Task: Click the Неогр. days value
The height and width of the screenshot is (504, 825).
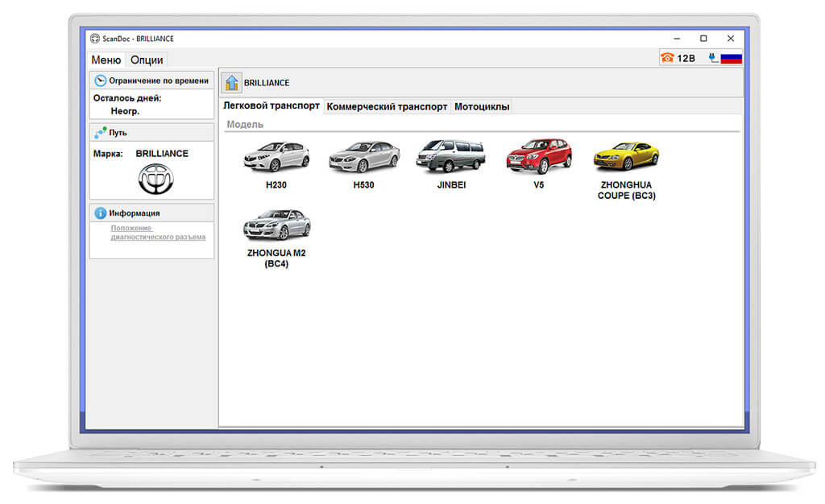Action: (x=125, y=111)
